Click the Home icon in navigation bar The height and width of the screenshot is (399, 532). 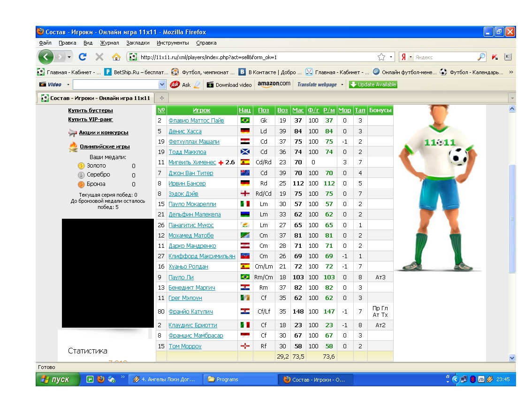[x=116, y=57]
